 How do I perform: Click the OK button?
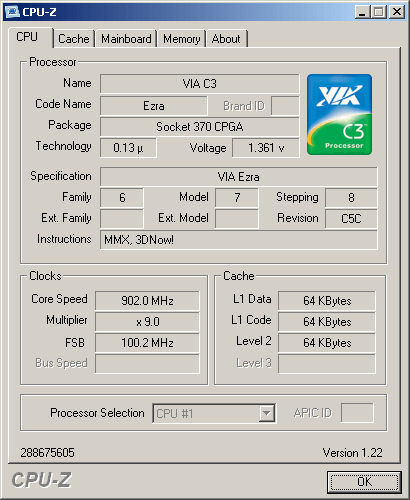point(364,482)
